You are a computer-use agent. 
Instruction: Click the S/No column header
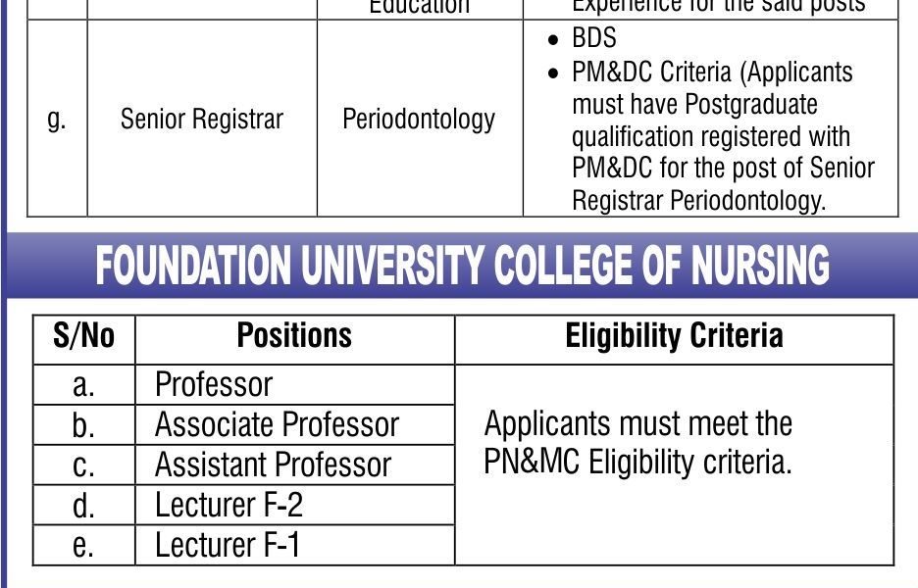[x=83, y=336]
